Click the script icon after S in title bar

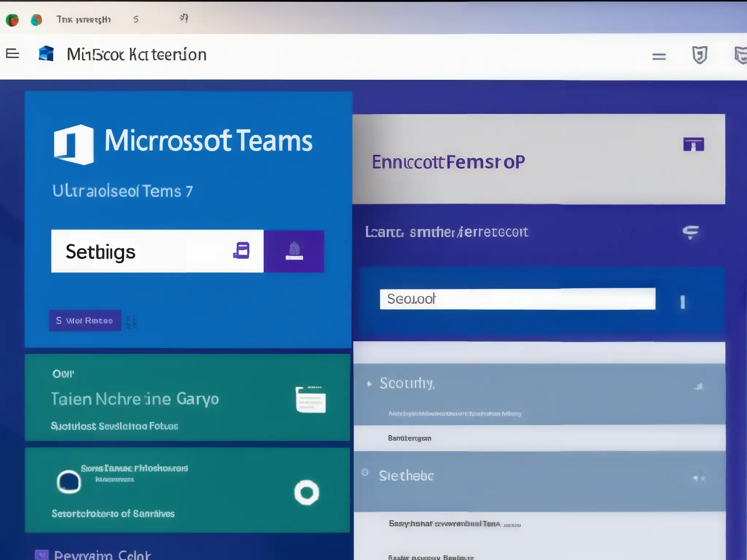(184, 18)
